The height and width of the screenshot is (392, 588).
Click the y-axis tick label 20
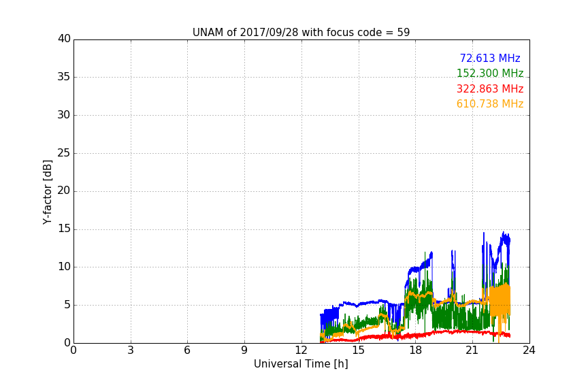coord(64,191)
